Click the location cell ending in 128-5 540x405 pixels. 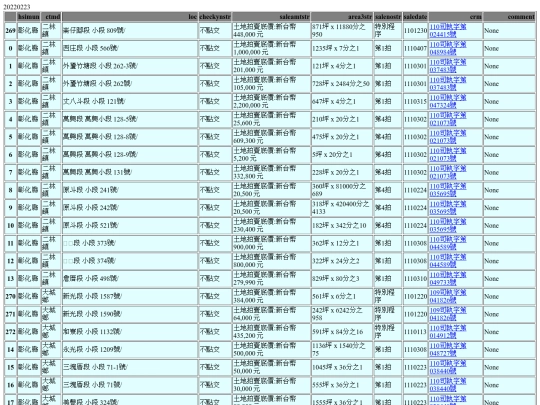(x=130, y=119)
